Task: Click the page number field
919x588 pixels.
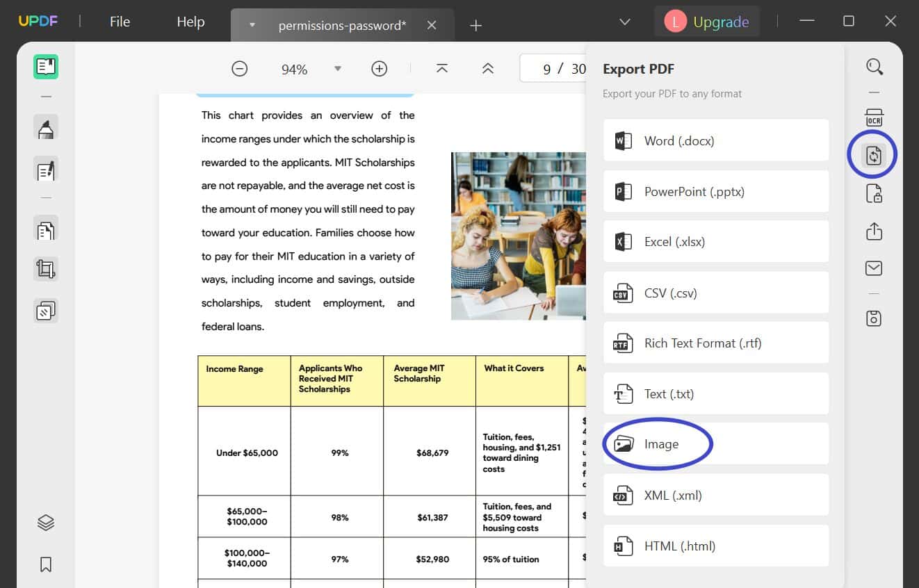Action: coord(553,69)
